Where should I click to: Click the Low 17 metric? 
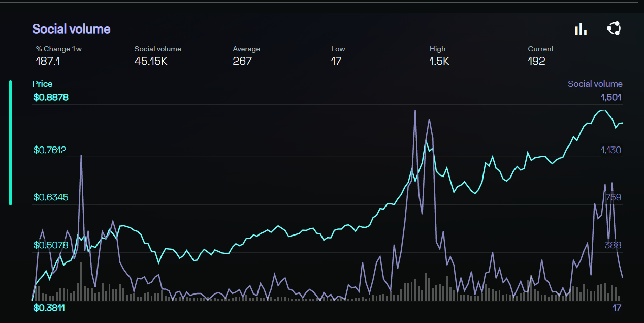pos(338,55)
